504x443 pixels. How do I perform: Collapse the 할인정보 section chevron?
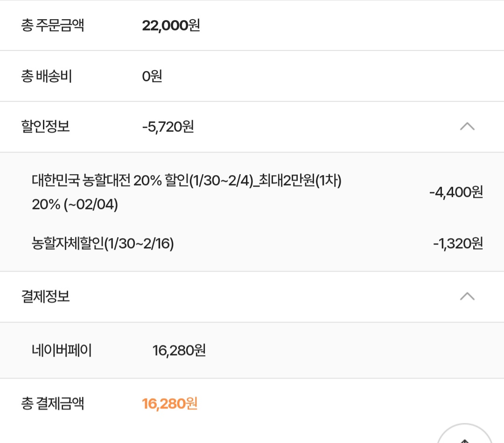[x=467, y=127]
